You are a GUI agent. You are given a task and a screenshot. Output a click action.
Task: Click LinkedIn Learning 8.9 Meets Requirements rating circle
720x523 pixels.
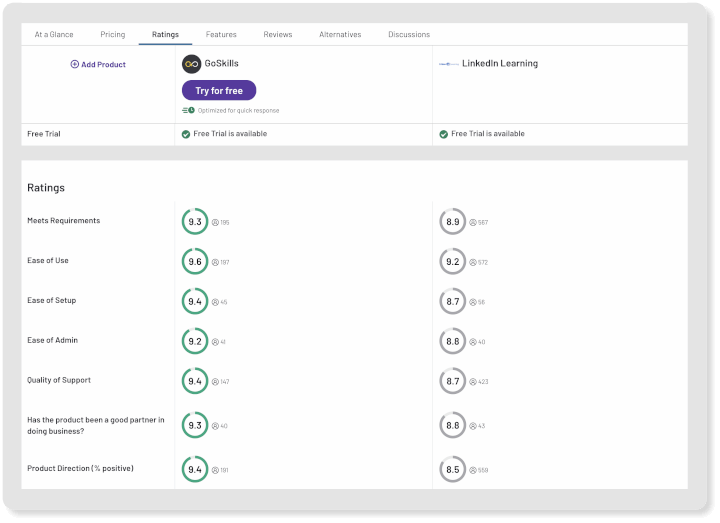pos(453,222)
